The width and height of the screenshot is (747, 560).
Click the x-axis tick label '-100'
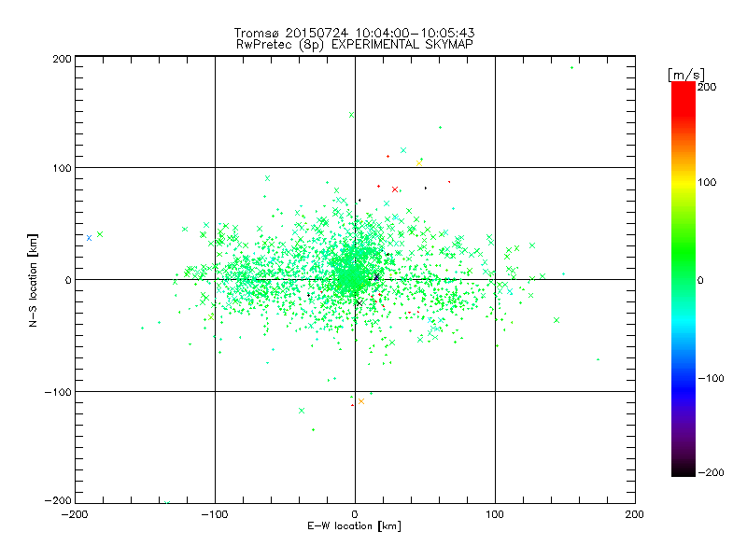coord(215,514)
